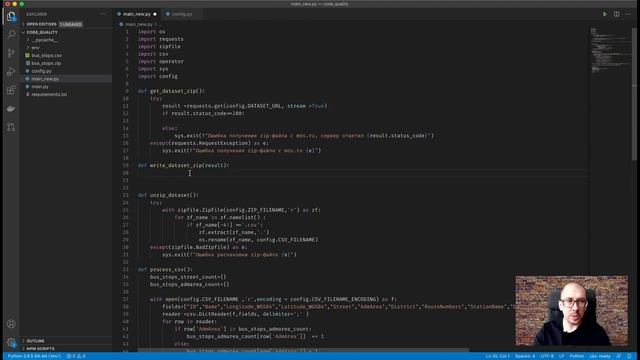This screenshot has height=360, width=640.
Task: Expand the env folder
Action: point(35,47)
